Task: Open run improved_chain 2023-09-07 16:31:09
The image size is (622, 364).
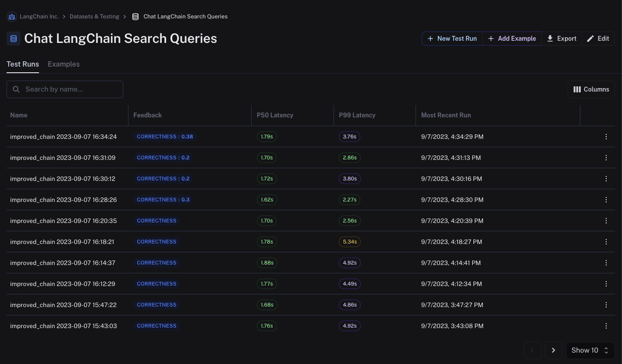Action: tap(63, 158)
